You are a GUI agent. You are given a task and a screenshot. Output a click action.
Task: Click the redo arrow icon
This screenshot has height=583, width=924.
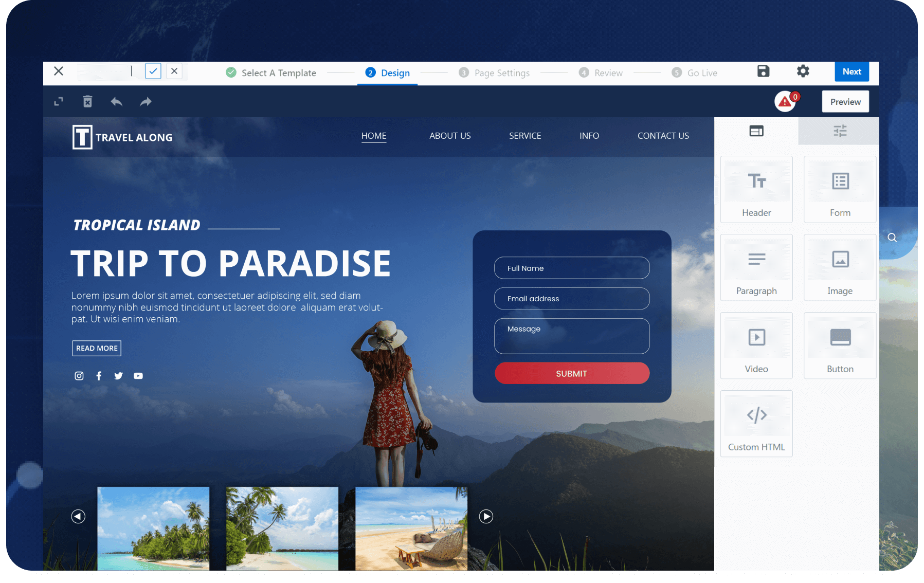coord(146,102)
